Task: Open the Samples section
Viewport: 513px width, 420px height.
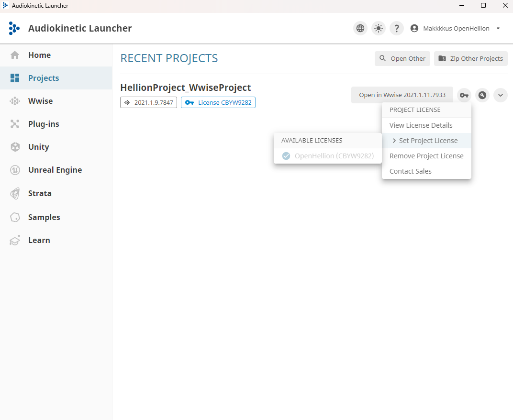Action: 56,217
